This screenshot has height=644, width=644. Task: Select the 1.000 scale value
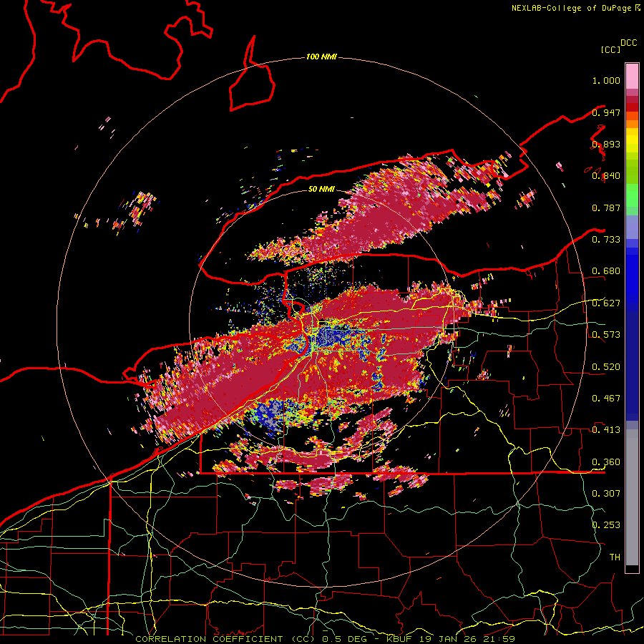[x=606, y=80]
